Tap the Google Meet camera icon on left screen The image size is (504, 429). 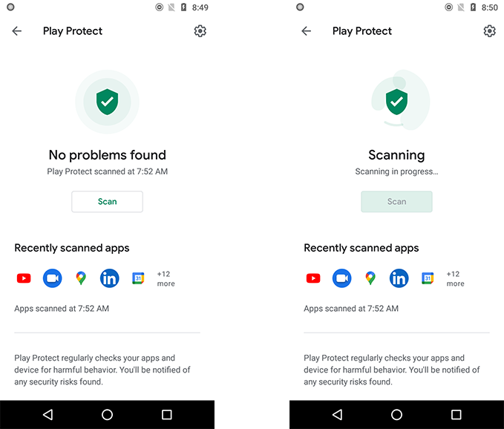[x=53, y=278]
